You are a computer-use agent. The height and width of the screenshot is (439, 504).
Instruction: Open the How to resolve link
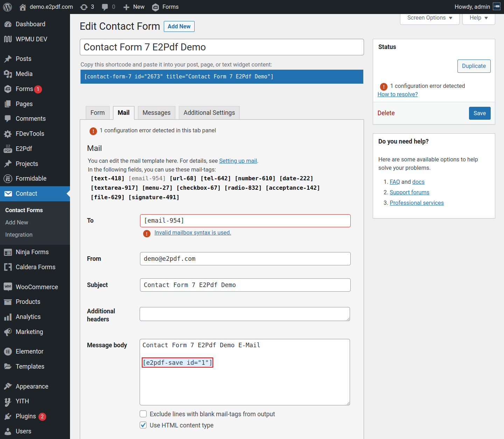click(x=397, y=95)
